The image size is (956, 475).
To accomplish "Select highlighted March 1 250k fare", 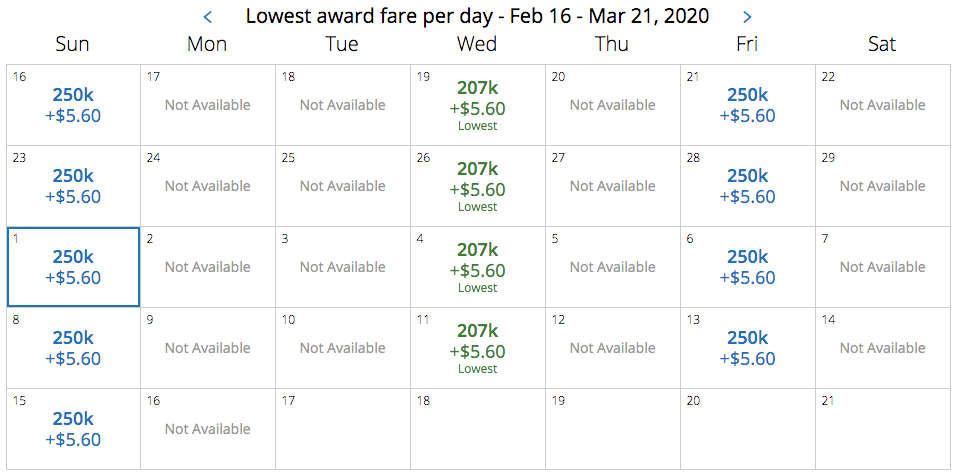I will (x=73, y=267).
